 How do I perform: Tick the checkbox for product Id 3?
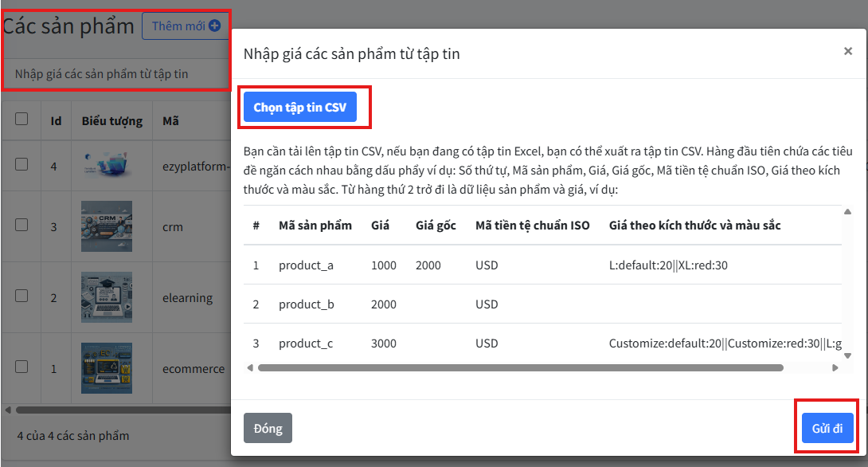[x=22, y=225]
